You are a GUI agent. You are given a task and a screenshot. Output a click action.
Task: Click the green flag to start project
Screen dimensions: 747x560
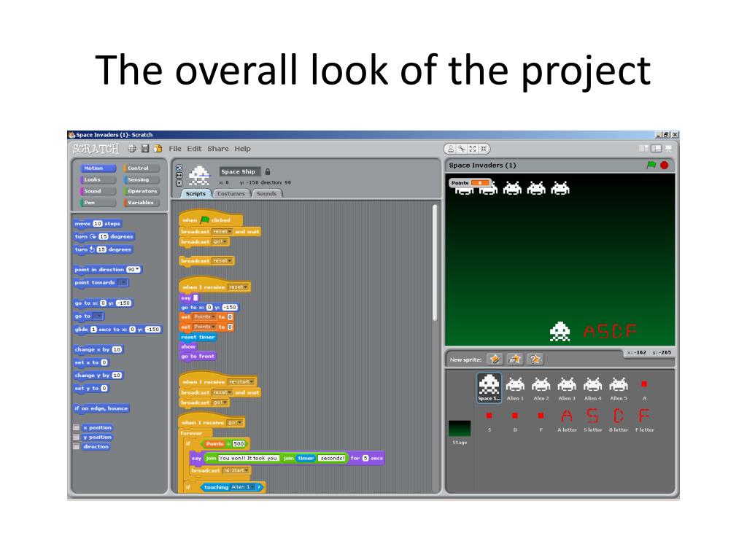[651, 165]
